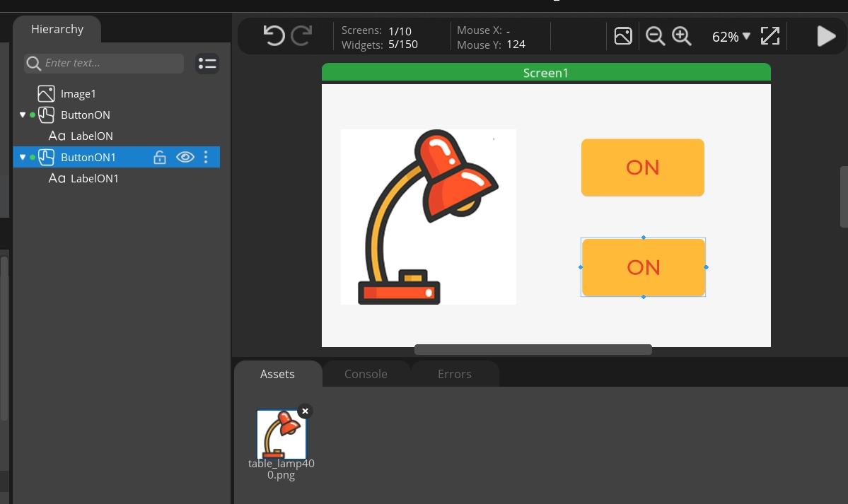Toggle visibility eye of ButtonON1
Image resolution: width=848 pixels, height=504 pixels.
tap(185, 157)
